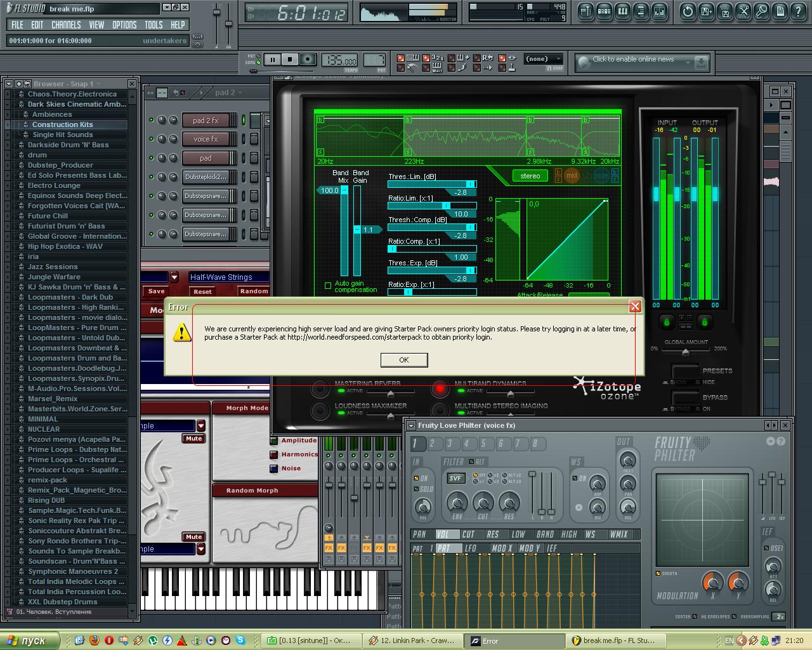The image size is (812, 650).
Task: Click the save-new-version toolbar icon
Action: pos(706,11)
